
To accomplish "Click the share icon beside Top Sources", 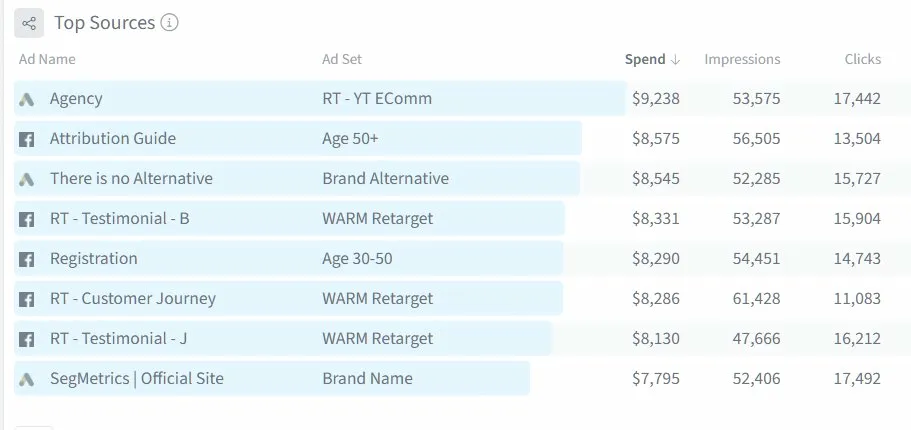I will coord(29,23).
